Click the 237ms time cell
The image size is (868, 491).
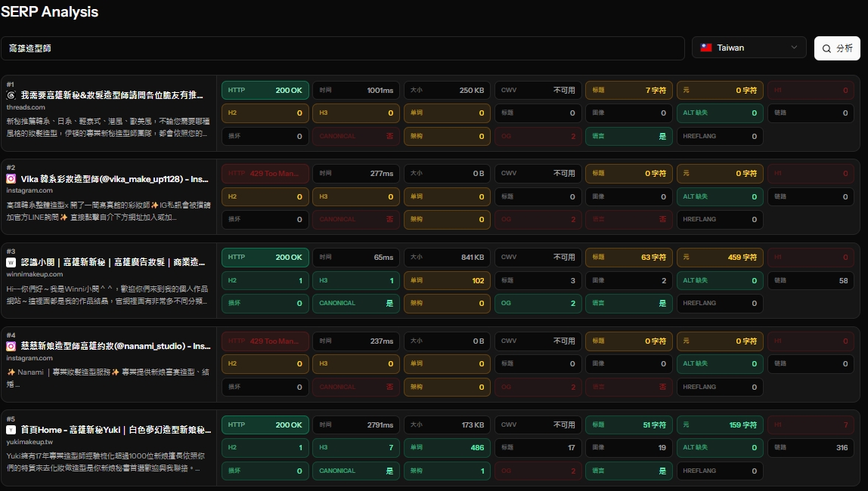pyautogui.click(x=356, y=341)
